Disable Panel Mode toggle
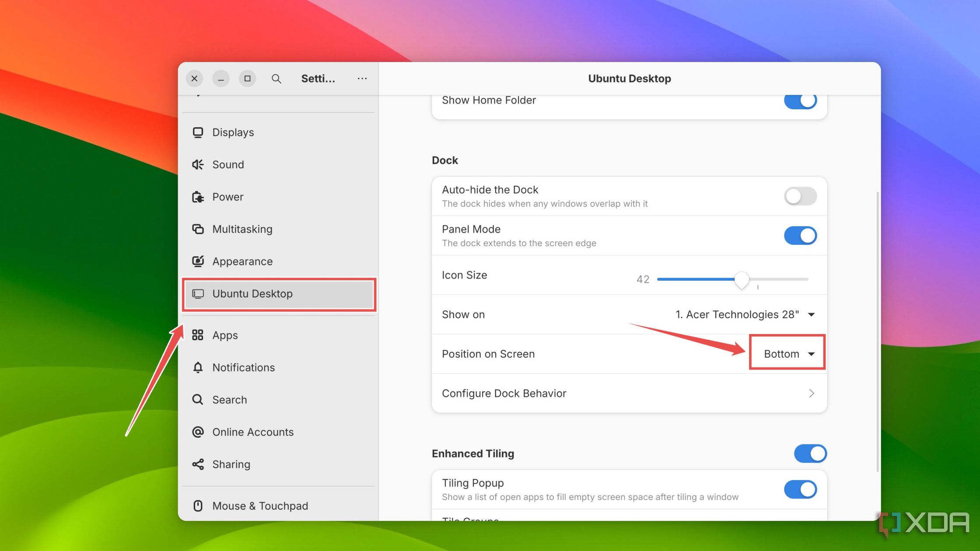This screenshot has height=551, width=980. tap(800, 235)
